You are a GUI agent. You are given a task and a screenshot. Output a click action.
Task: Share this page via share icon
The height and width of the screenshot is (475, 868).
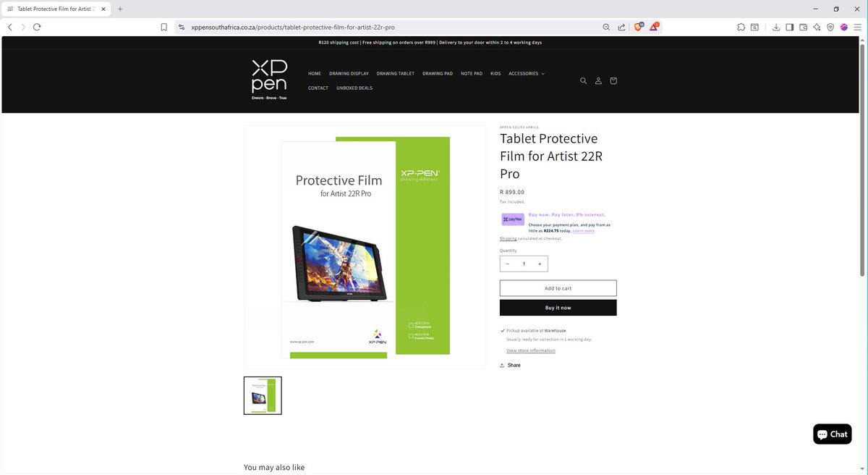621,27
